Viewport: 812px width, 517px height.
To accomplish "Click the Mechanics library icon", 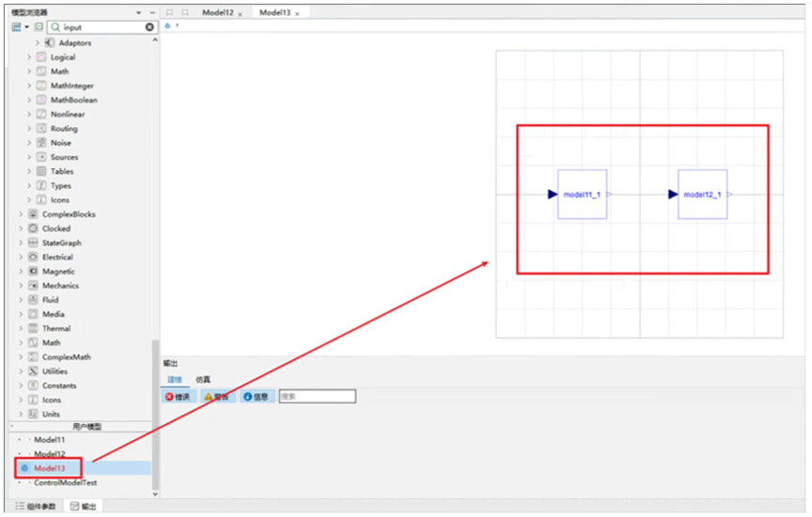I will coord(33,285).
